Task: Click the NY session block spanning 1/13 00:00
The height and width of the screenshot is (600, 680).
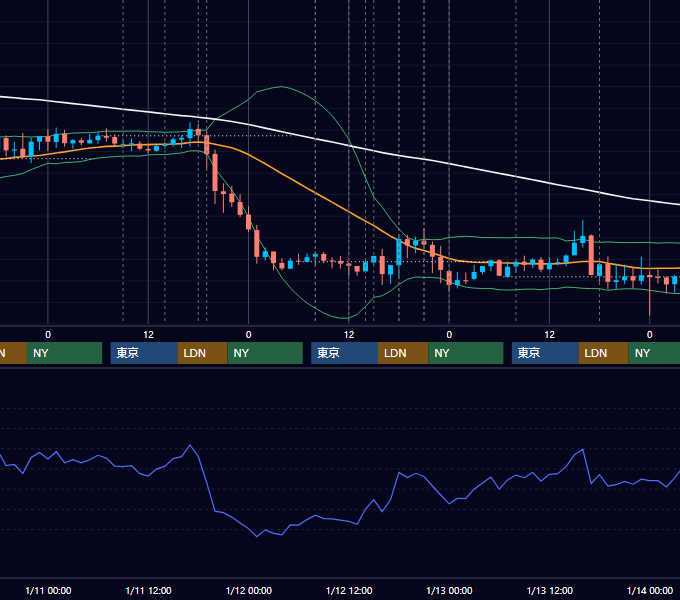Action: point(466,353)
